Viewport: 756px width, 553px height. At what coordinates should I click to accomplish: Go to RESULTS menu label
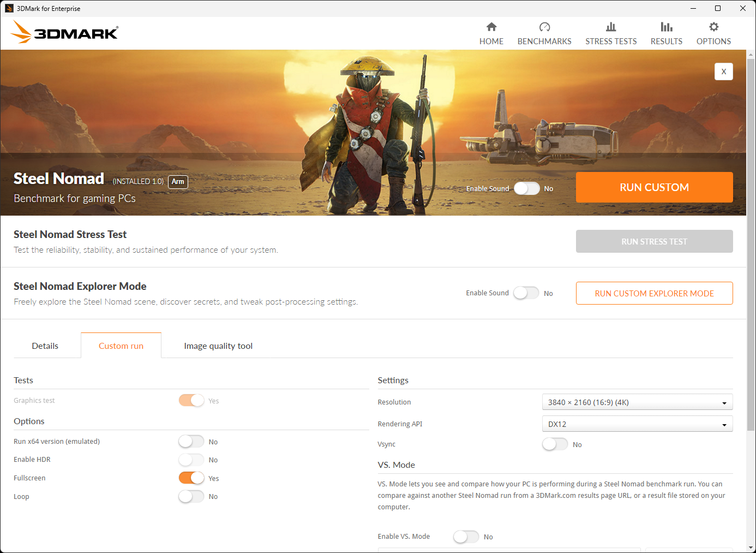point(667,41)
